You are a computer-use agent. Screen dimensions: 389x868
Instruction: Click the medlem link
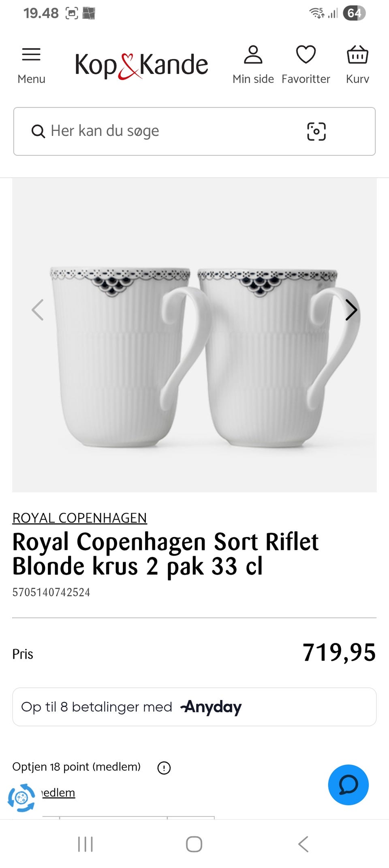pos(58,792)
